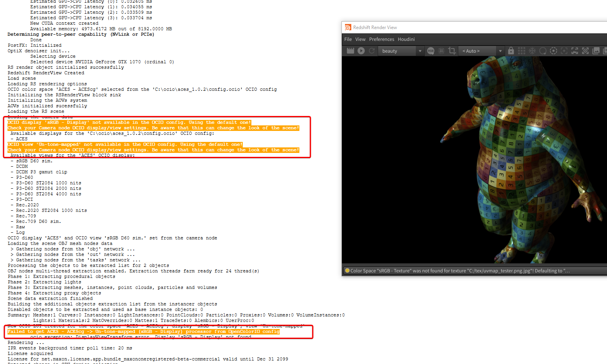Open the beauty AOV dropdown
Screen dimensions: 607x364
401,51
